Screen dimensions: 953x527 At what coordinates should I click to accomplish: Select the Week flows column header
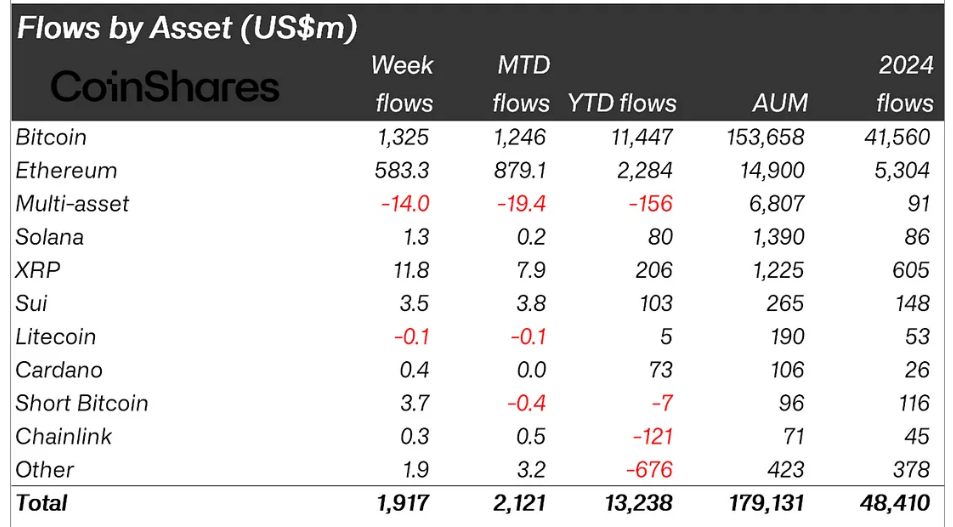click(403, 84)
